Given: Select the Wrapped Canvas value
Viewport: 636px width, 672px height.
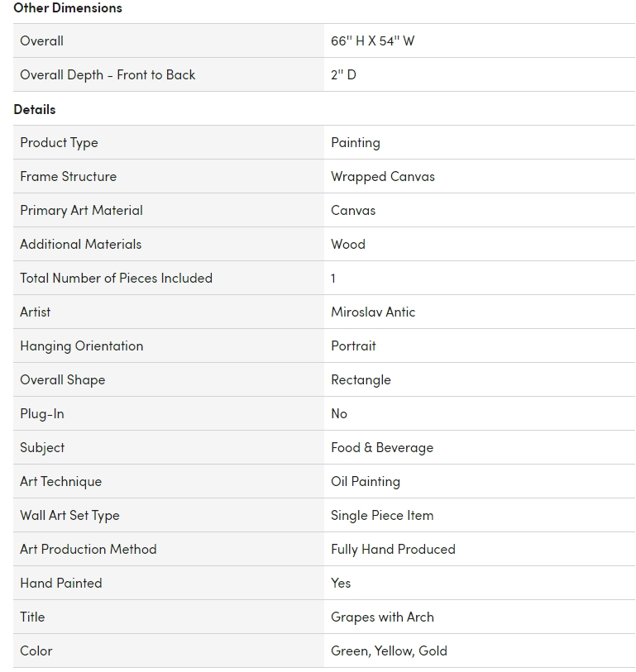Looking at the screenshot, I should point(382,176).
